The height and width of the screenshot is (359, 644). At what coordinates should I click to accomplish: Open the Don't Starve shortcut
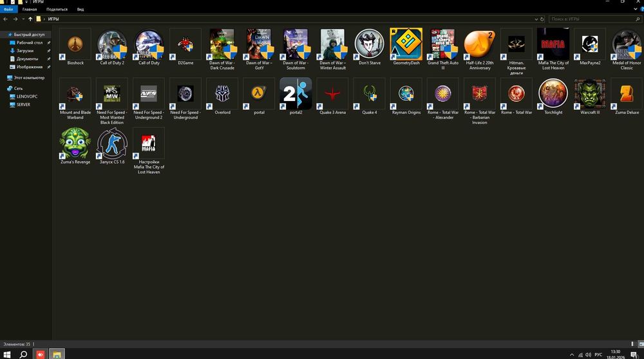coord(369,44)
